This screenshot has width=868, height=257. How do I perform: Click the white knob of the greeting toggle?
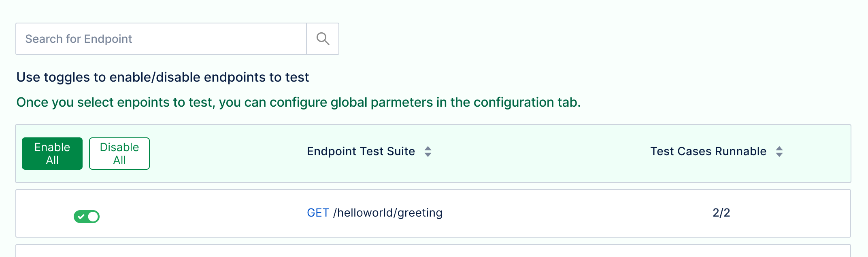(93, 217)
